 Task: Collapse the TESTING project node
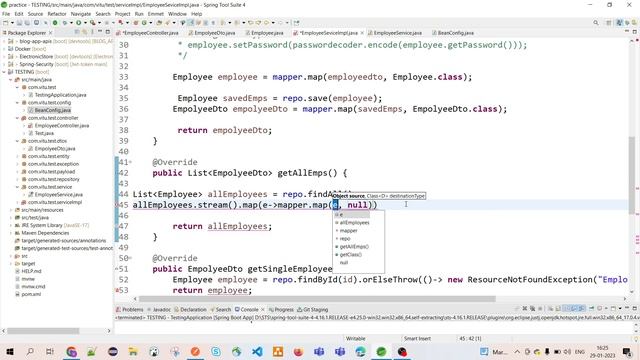tap(4, 72)
